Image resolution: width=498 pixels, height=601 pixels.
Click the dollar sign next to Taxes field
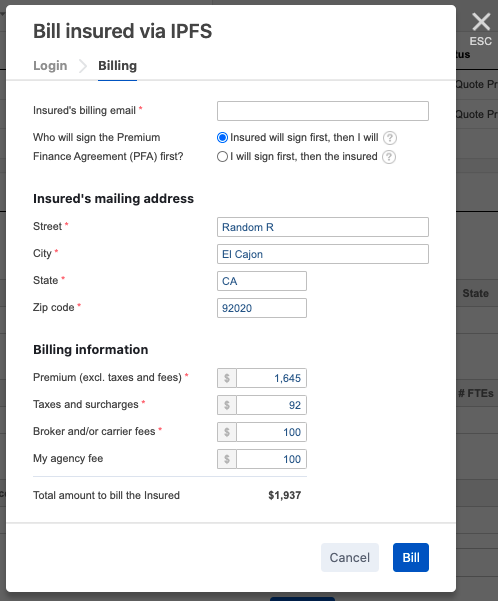point(227,405)
